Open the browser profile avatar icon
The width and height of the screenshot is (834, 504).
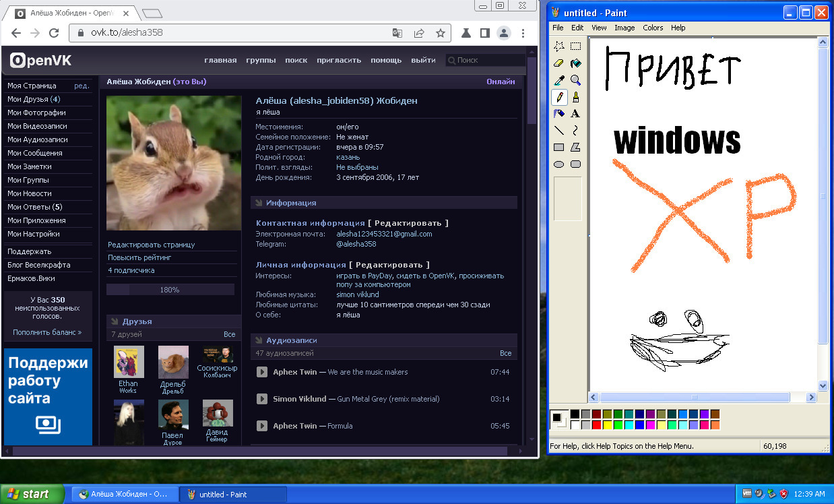point(503,32)
